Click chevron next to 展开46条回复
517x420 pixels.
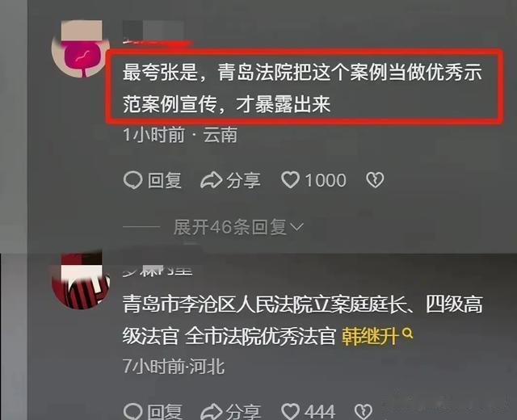coord(296,227)
